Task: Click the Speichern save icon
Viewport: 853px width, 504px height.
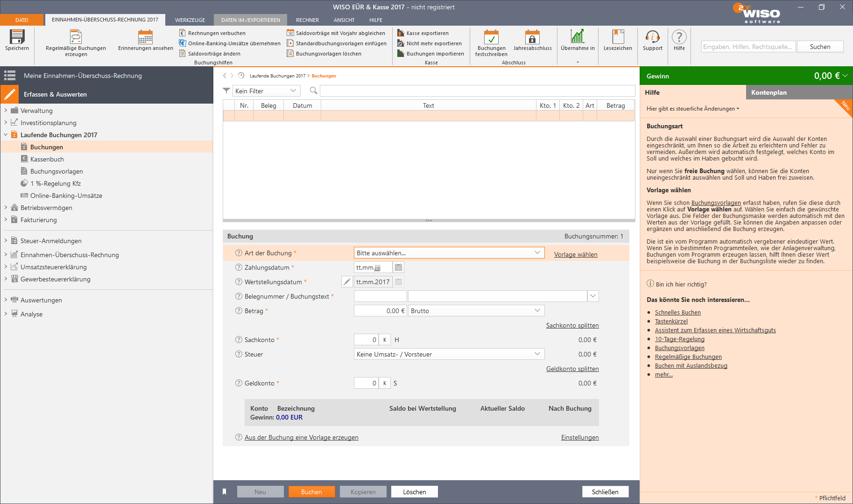Action: [17, 37]
